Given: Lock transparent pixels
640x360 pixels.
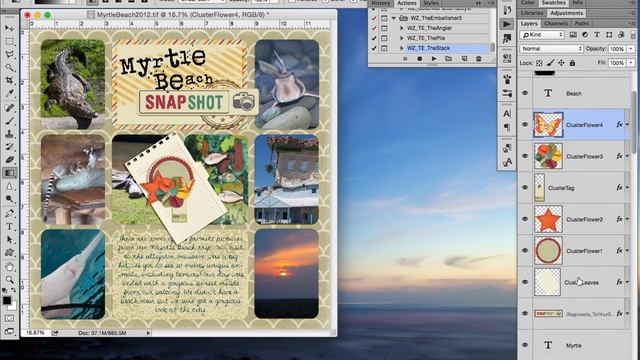Looking at the screenshot, I should [539, 63].
